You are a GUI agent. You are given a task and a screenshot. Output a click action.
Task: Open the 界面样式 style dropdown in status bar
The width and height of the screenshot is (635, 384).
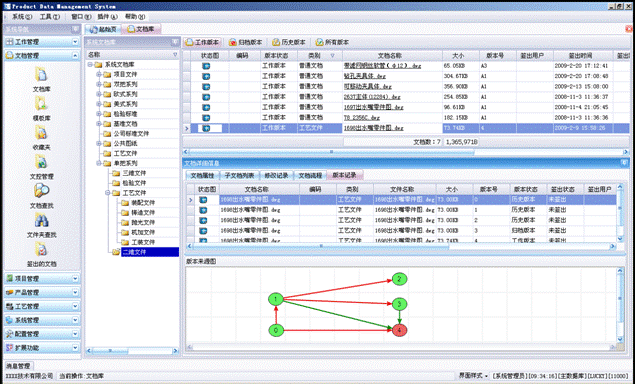click(473, 376)
